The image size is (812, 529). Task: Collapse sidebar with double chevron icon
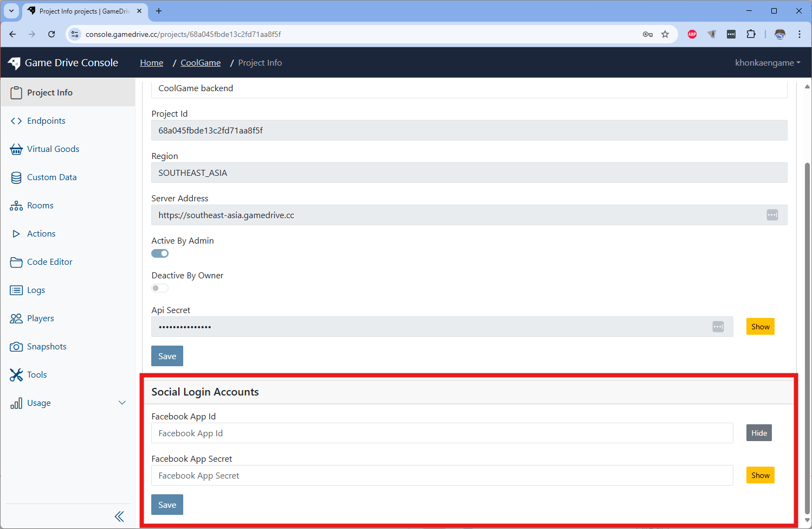click(119, 517)
